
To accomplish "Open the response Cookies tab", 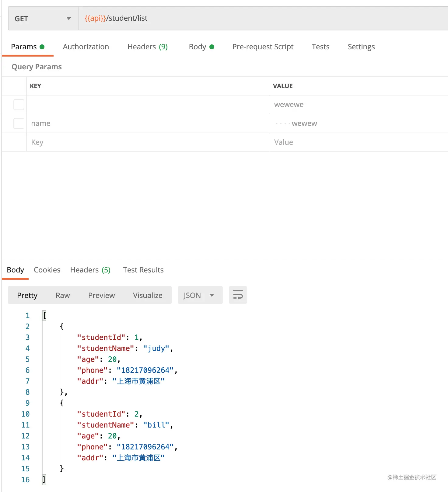I will [x=47, y=270].
